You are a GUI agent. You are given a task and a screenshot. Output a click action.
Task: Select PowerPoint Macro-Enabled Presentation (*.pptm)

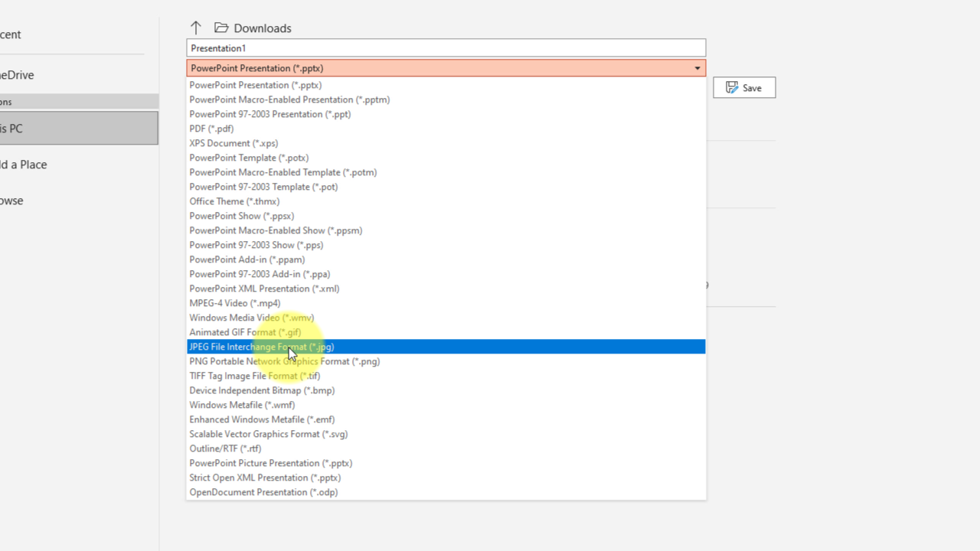pyautogui.click(x=446, y=99)
